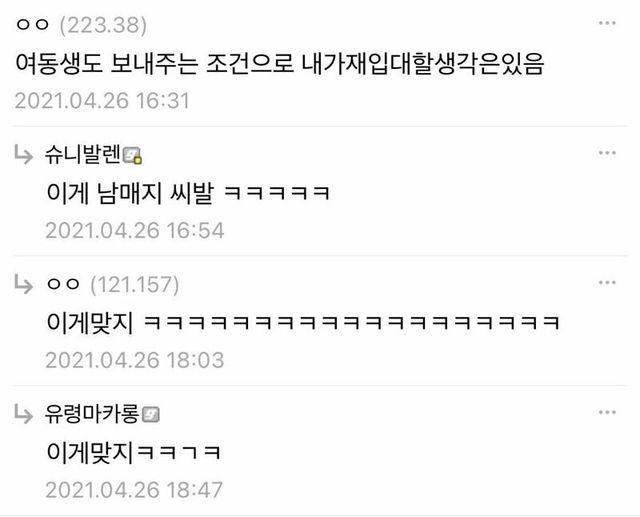Open more options for the first ㅇㅇ (223.38) comment
The height and width of the screenshot is (517, 640).
[607, 23]
